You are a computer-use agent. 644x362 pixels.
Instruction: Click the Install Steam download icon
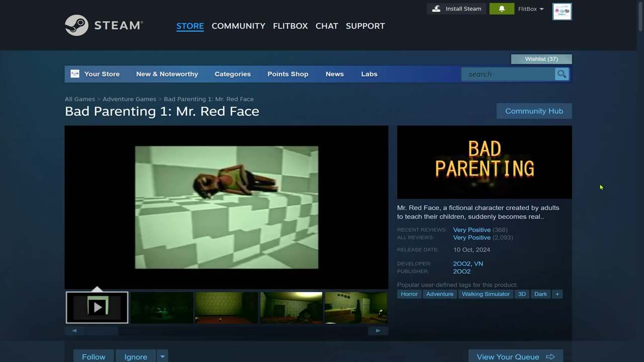[x=436, y=9]
